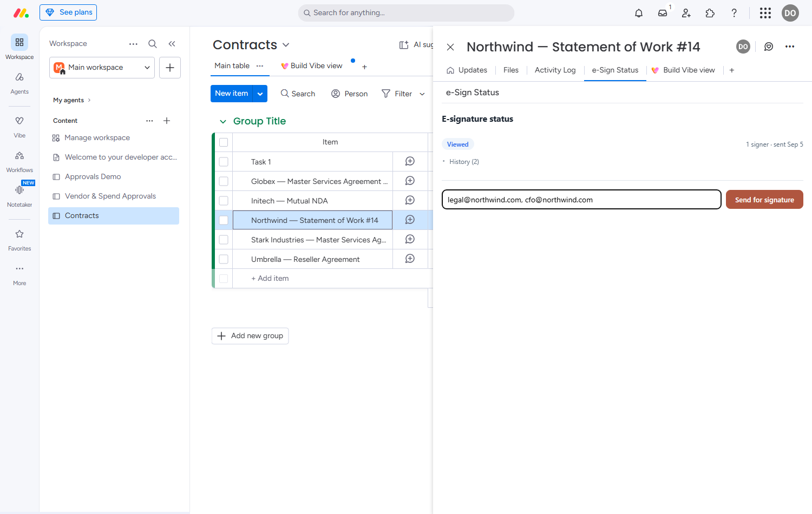812x514 pixels.
Task: Select all items with the header checkbox
Action: [x=224, y=142]
